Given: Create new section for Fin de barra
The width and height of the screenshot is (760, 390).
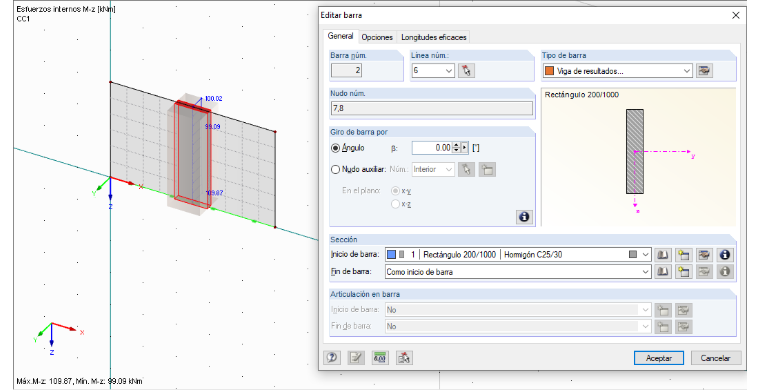Looking at the screenshot, I should point(683,272).
